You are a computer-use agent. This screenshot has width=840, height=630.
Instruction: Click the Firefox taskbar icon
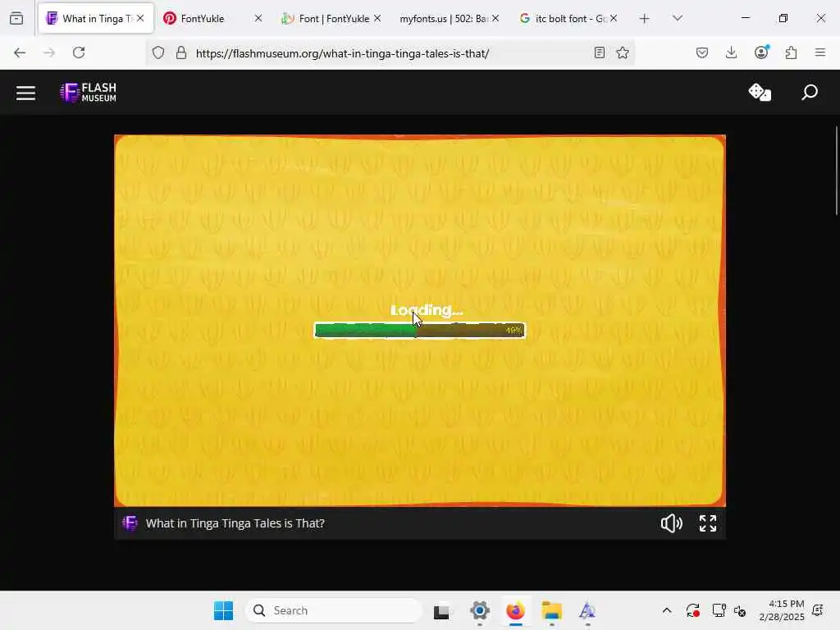(515, 610)
